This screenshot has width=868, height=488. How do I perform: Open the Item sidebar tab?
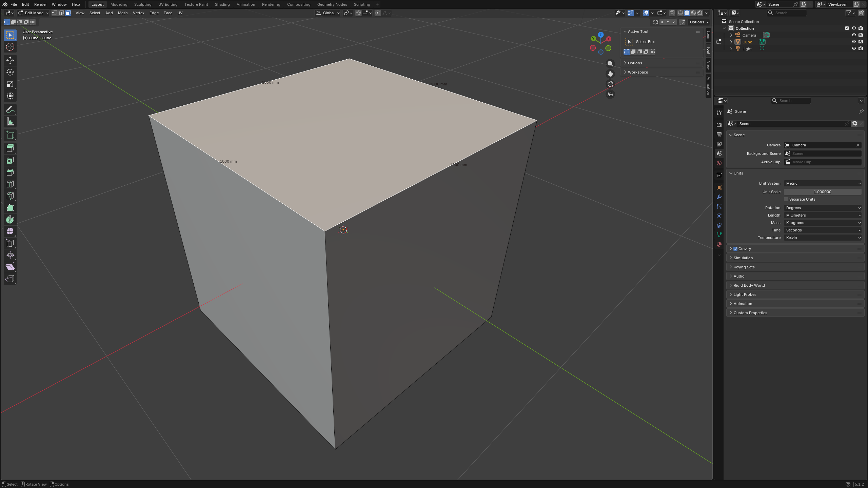pos(708,35)
